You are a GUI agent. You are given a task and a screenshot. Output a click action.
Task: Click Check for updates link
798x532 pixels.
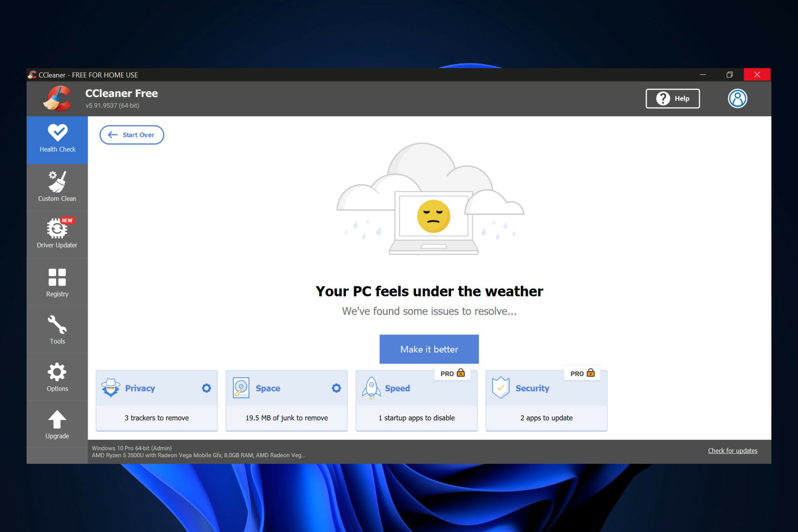(732, 451)
